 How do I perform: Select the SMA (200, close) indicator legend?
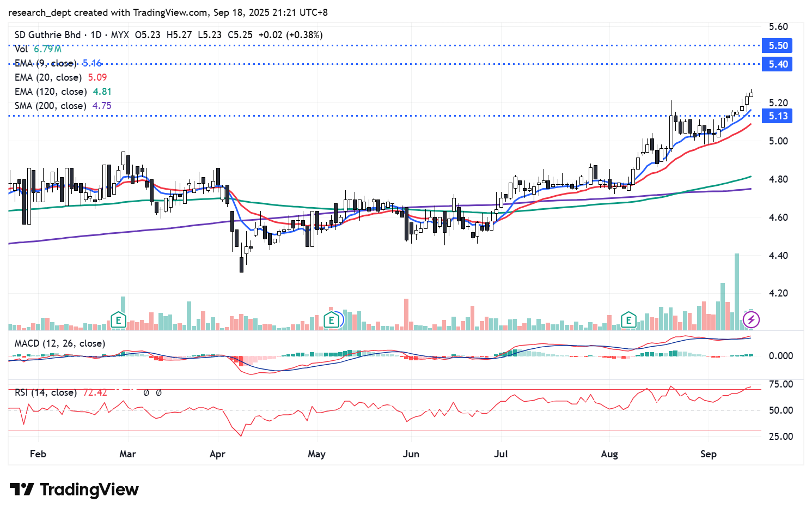(51, 106)
